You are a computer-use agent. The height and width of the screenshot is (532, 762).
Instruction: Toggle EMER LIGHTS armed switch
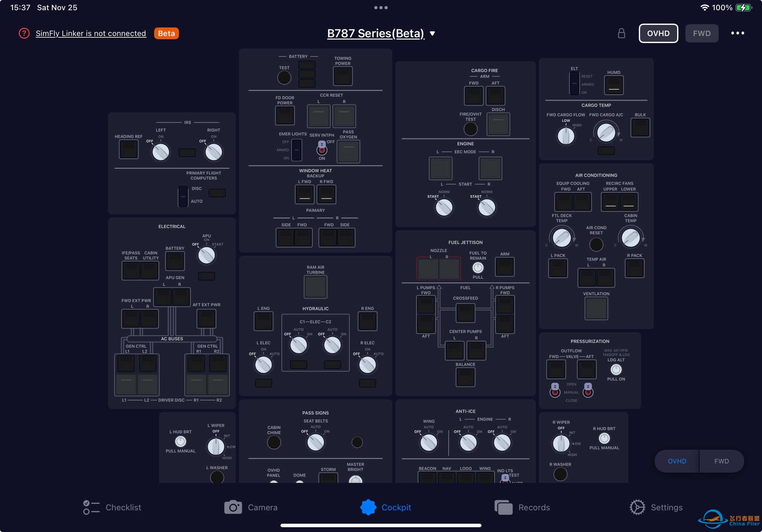coord(296,148)
